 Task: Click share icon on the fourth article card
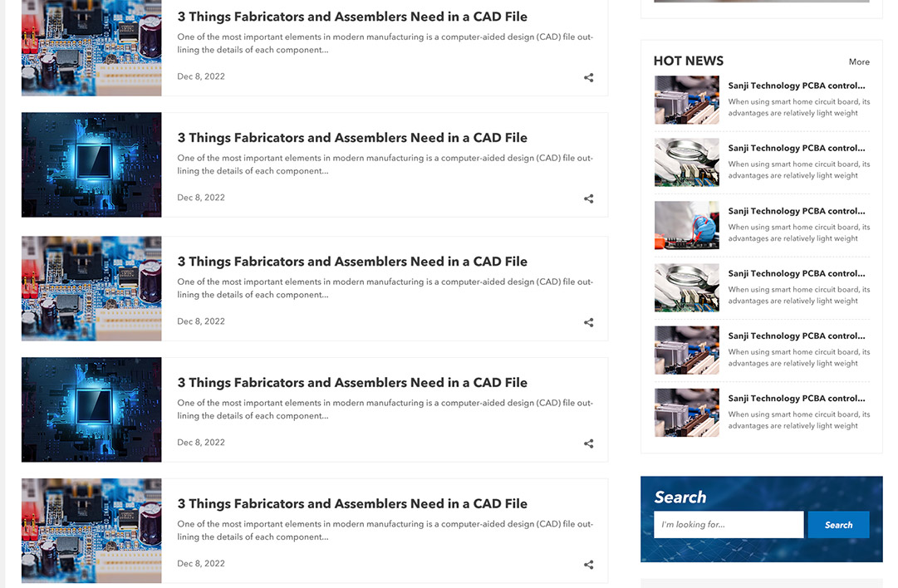(x=588, y=444)
